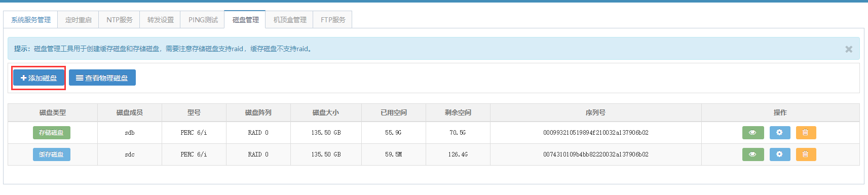Click the 添加磁盘 add disk button

[x=39, y=78]
